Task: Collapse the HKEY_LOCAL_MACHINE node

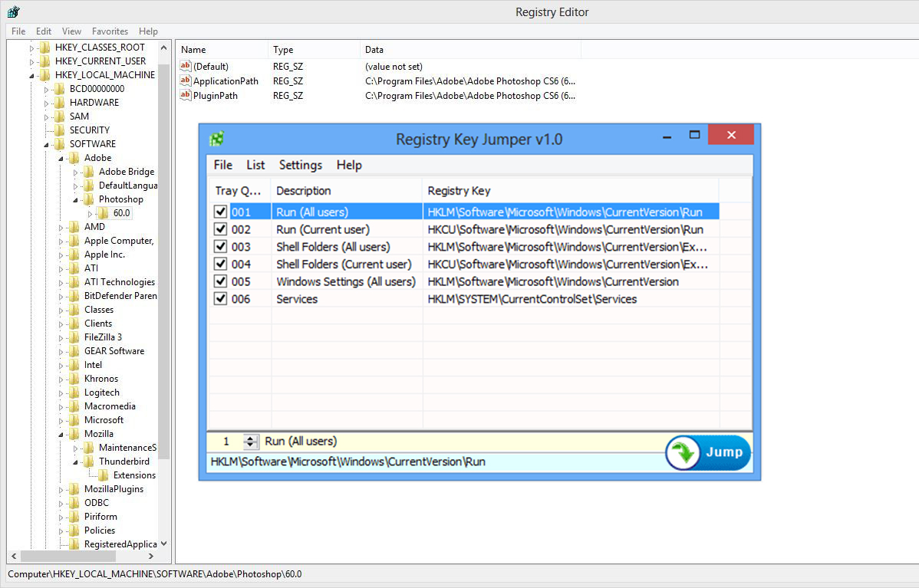Action: 31,76
